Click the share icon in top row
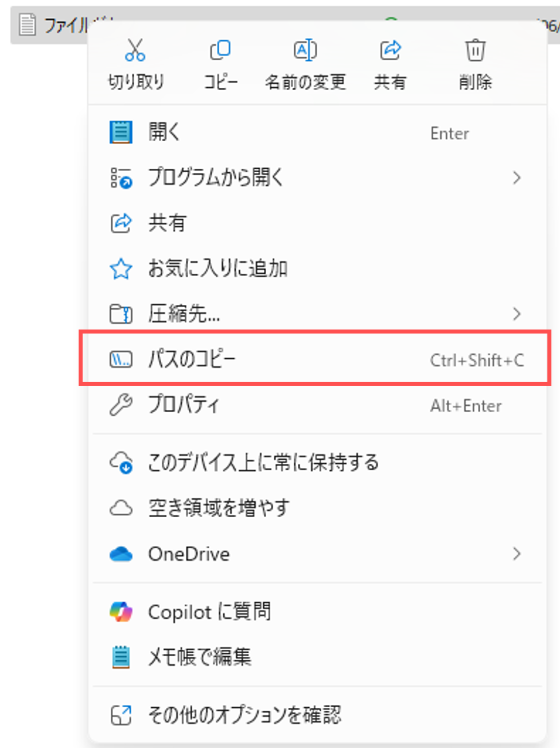This screenshot has width=560, height=748. click(390, 50)
